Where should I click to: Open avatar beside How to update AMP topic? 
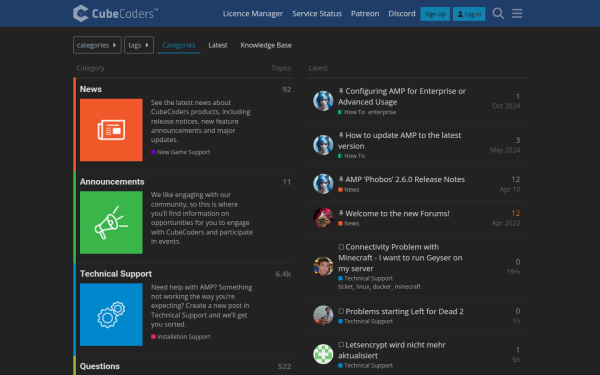click(x=323, y=145)
